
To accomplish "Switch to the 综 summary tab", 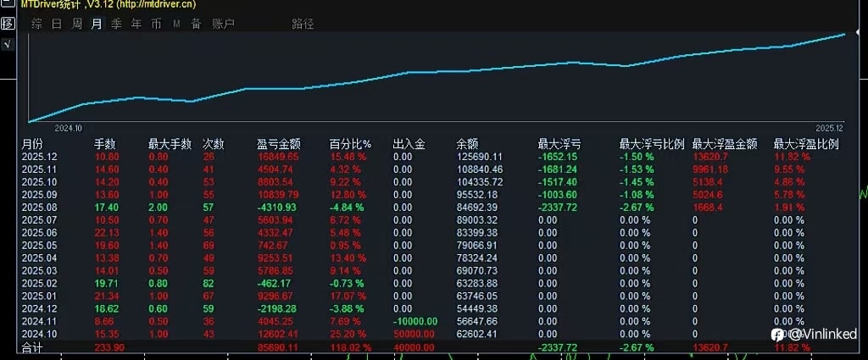I will tap(37, 24).
